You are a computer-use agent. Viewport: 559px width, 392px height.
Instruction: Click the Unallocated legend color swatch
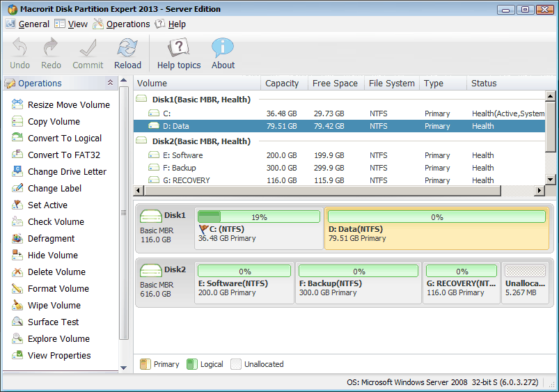236,364
